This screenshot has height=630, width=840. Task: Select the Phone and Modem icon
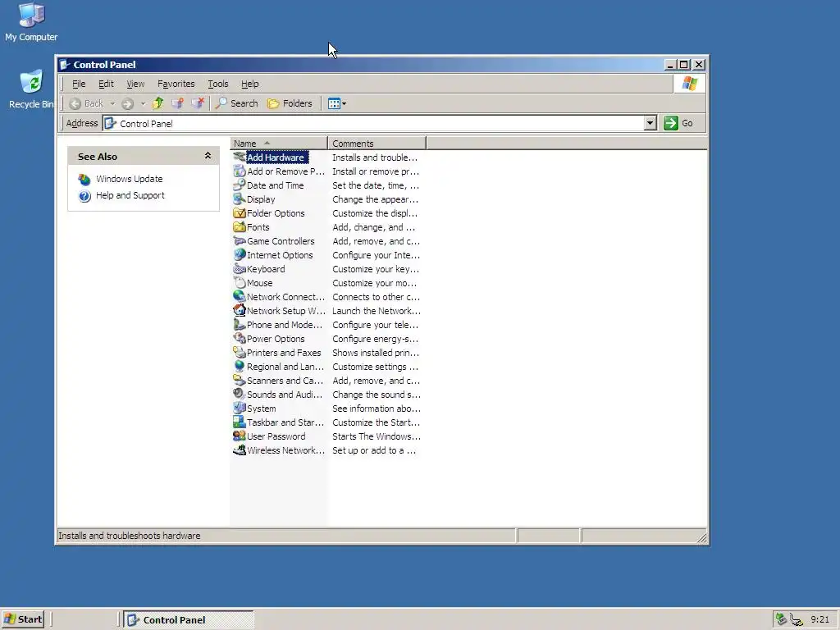click(x=240, y=324)
